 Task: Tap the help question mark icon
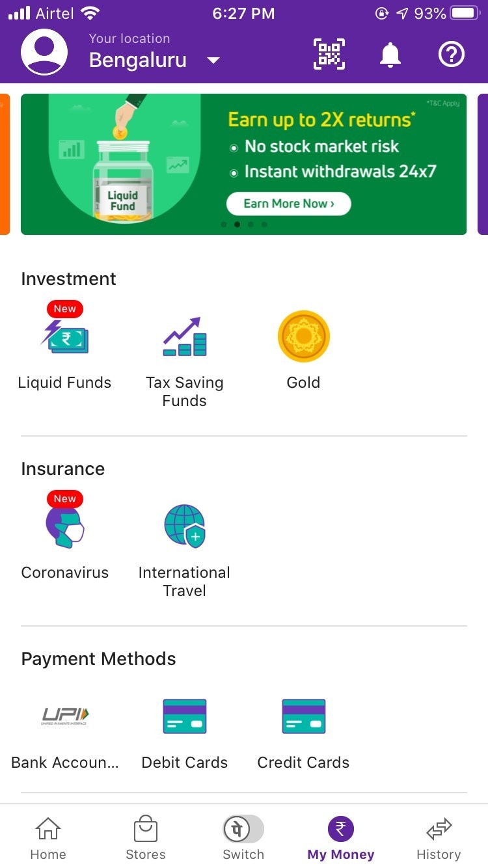click(451, 55)
